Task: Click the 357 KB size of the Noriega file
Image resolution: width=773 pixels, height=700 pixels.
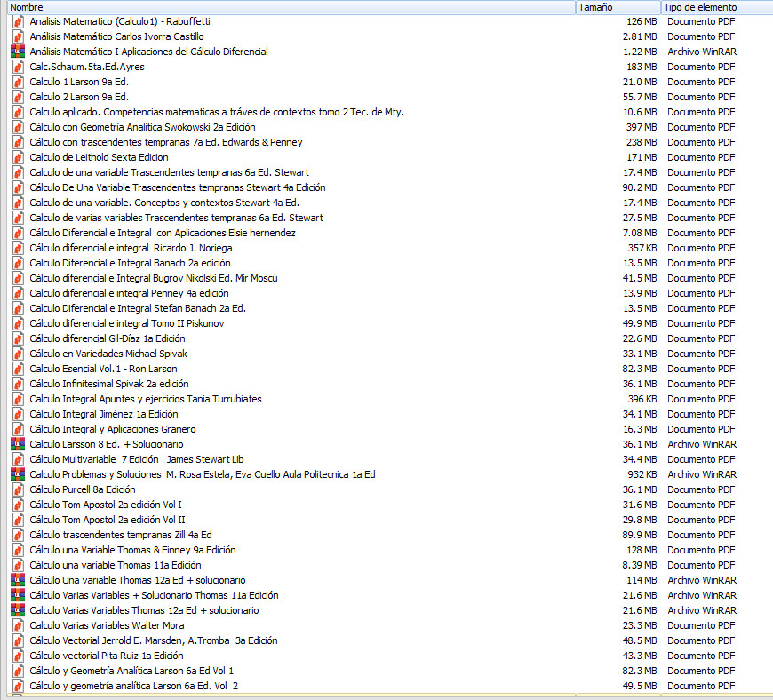Action: point(642,248)
